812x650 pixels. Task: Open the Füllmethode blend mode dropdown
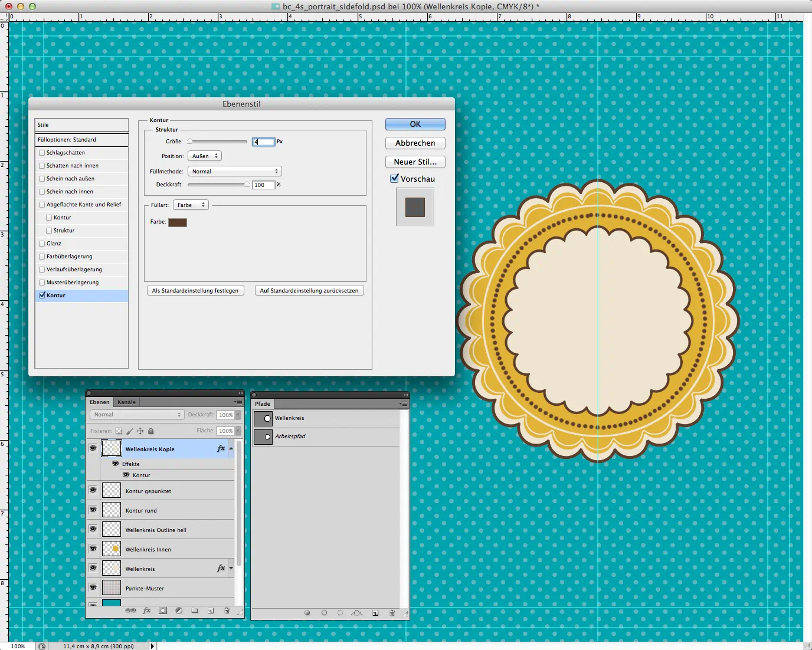coord(234,172)
